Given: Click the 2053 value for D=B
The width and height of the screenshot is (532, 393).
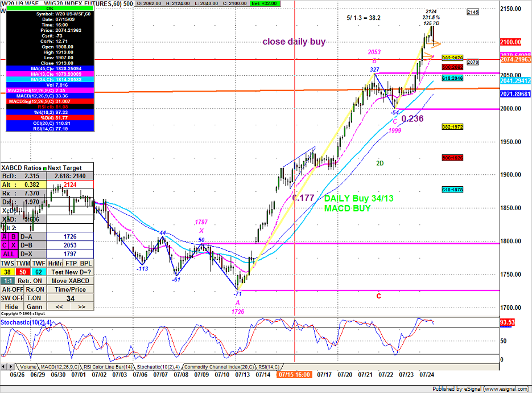Looking at the screenshot, I should coord(70,245).
